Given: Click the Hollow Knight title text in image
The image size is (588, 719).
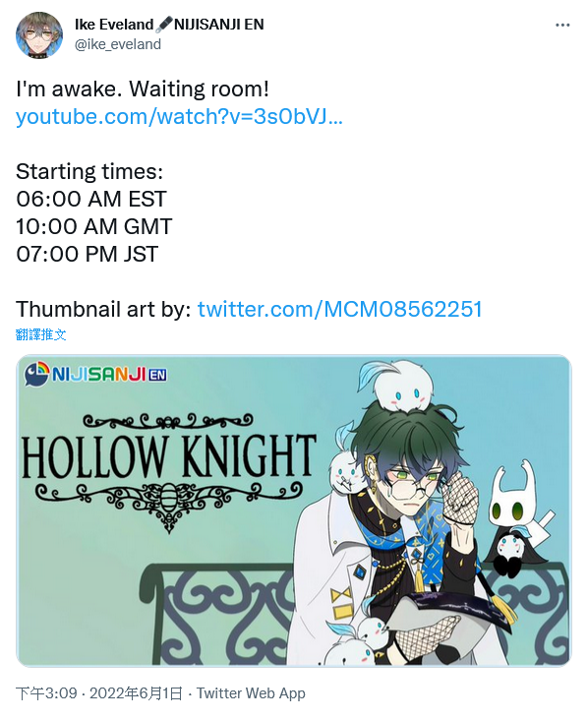Looking at the screenshot, I should [x=169, y=455].
